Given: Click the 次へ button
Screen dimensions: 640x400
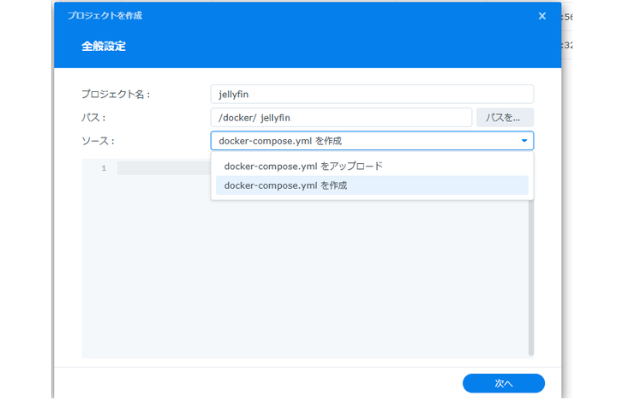Looking at the screenshot, I should click(503, 383).
